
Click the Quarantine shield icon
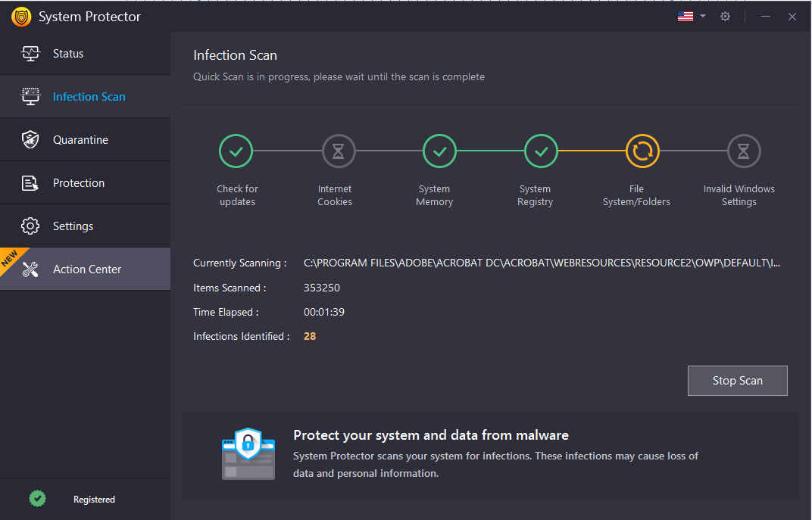[30, 140]
